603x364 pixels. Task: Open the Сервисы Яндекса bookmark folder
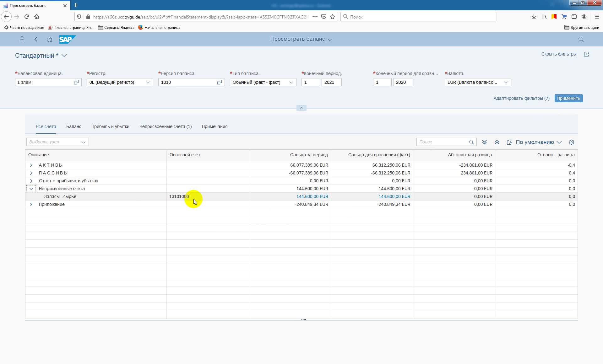(116, 27)
